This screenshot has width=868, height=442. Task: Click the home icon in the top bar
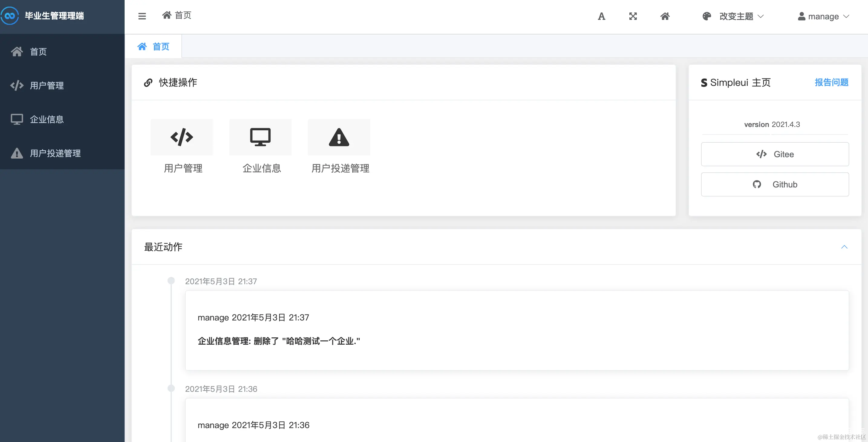[x=665, y=16]
